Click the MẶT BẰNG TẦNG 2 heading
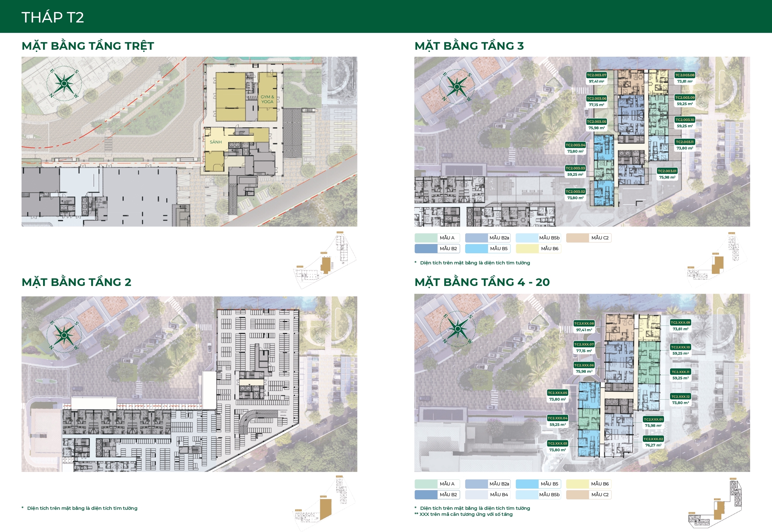 pyautogui.click(x=76, y=282)
